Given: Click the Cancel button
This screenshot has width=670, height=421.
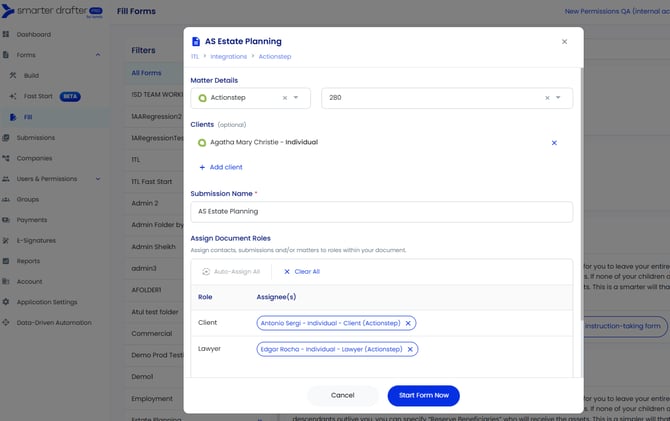Looking at the screenshot, I should 343,395.
